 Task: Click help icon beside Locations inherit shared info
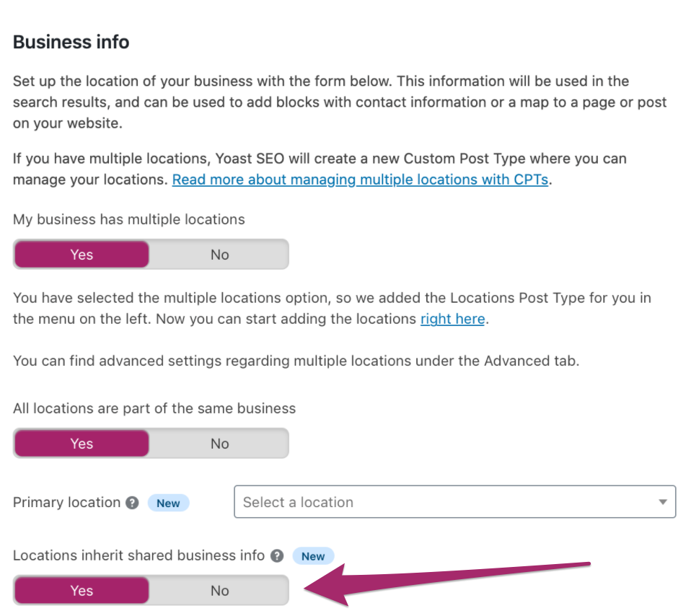pos(277,556)
